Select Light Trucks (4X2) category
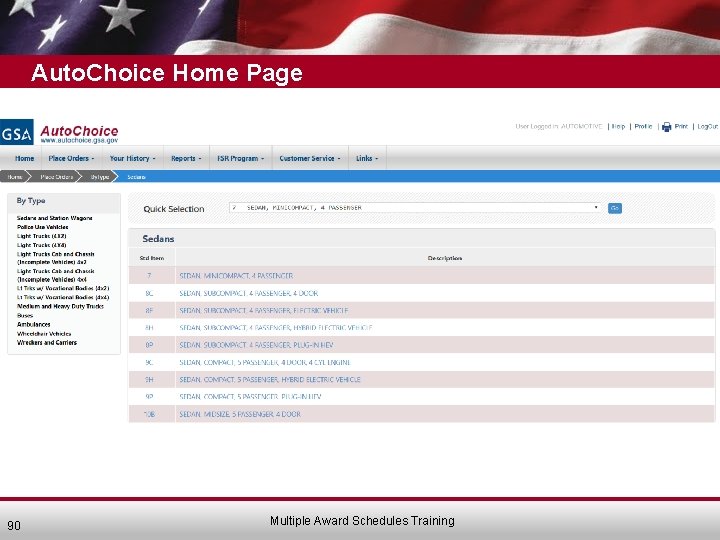Viewport: 720px width, 540px height. 42,236
